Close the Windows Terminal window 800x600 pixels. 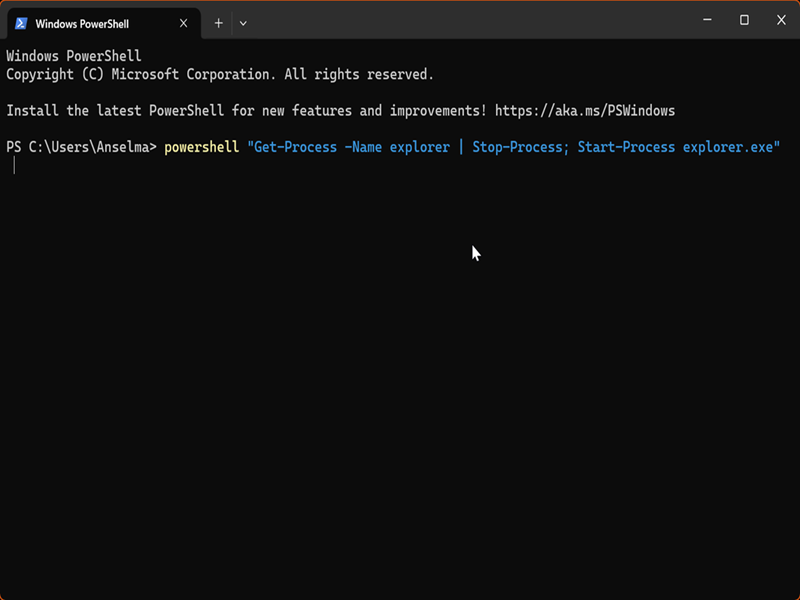coord(781,20)
